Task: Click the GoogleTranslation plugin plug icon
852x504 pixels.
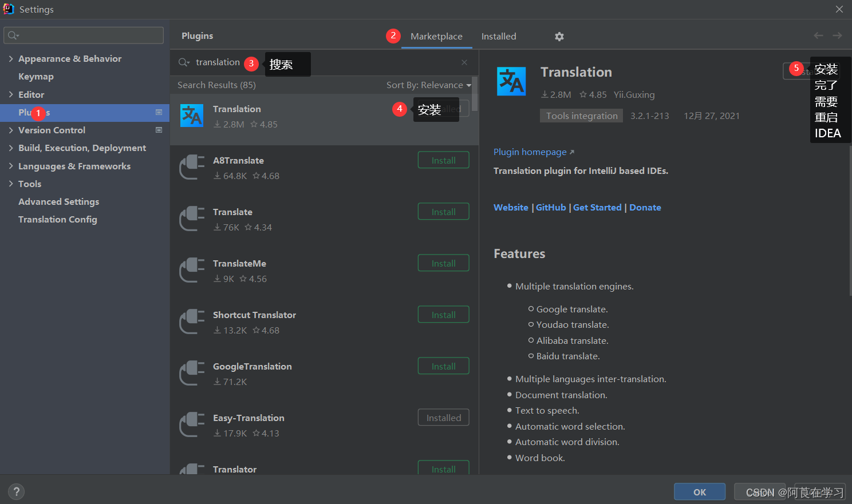Action: [192, 373]
